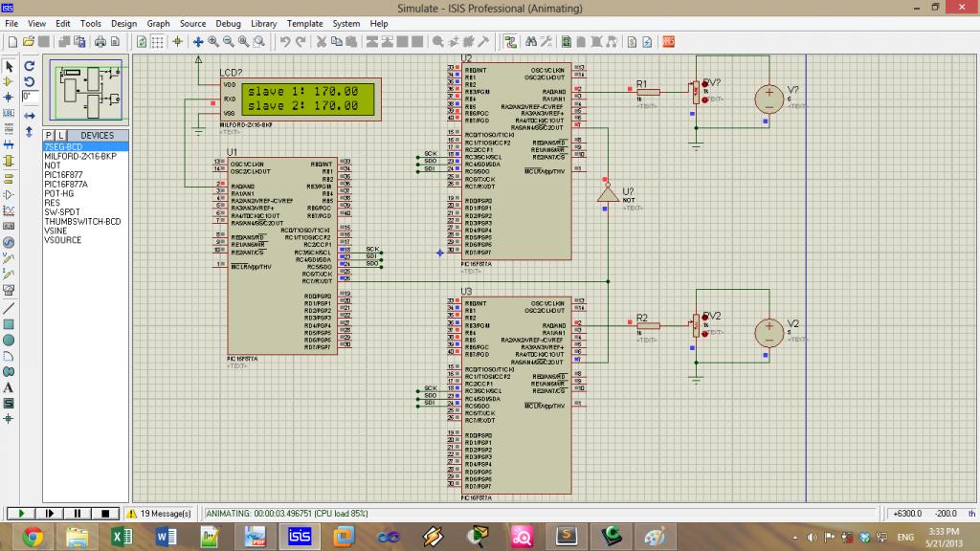The image size is (980, 551).
Task: Click the Print icon in toolbar
Action: point(100,42)
